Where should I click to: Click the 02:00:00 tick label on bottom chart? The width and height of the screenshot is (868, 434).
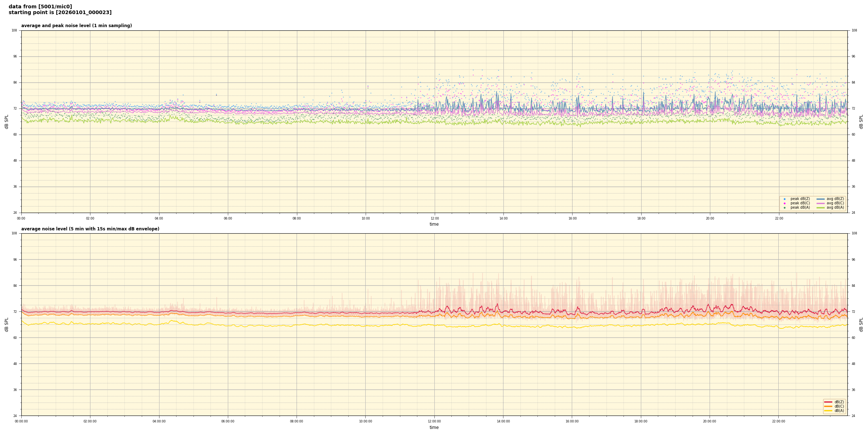coord(90,421)
